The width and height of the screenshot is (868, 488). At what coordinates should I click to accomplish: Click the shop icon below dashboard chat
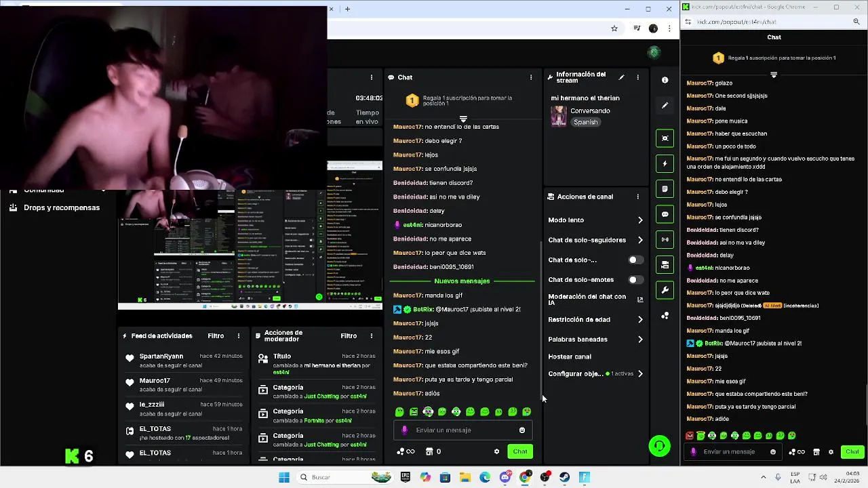(x=429, y=451)
